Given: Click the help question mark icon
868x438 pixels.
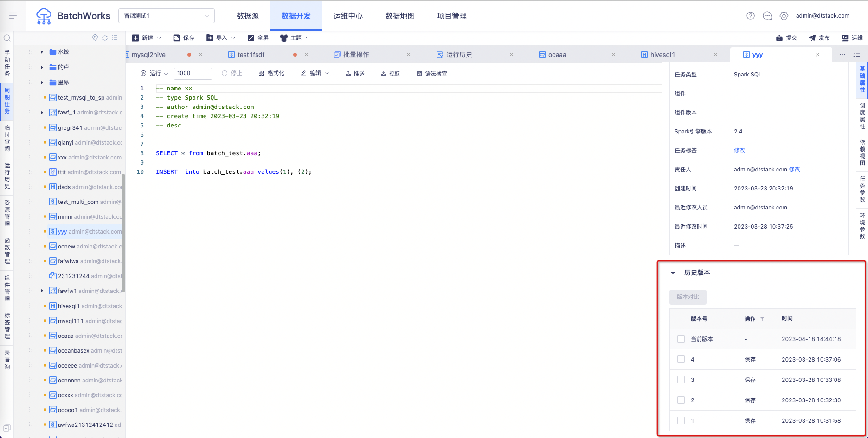Looking at the screenshot, I should click(x=750, y=16).
